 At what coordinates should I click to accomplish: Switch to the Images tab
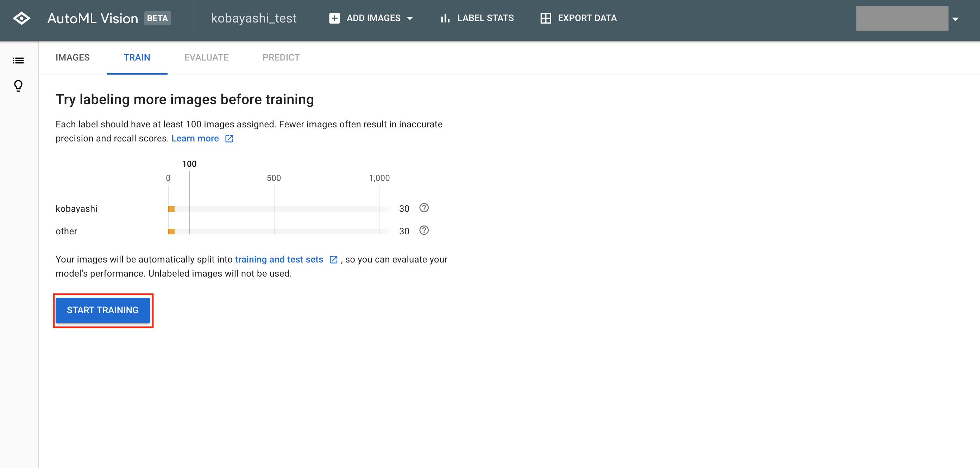click(73, 57)
